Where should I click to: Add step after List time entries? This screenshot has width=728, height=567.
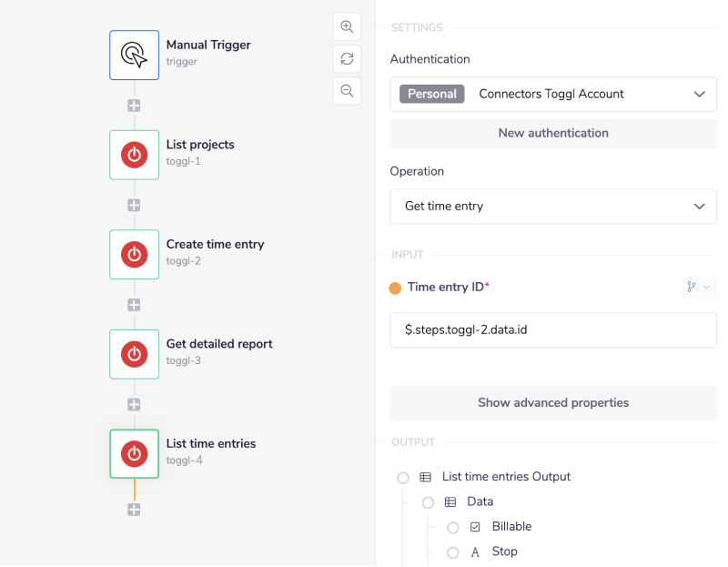(134, 510)
